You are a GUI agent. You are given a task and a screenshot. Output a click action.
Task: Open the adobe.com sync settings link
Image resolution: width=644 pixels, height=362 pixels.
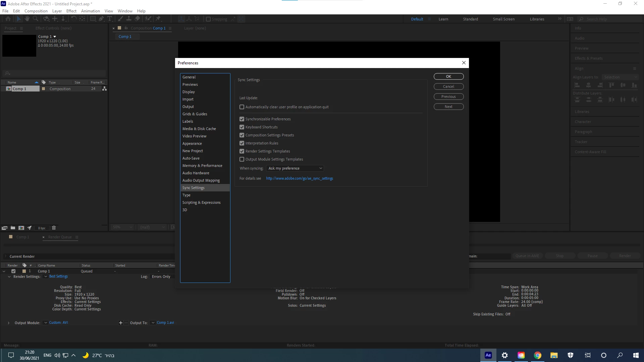click(x=300, y=178)
